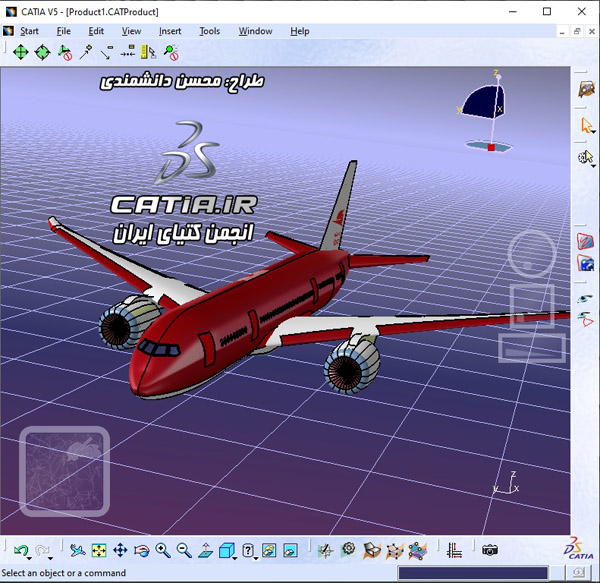Toggle the Hide/Show icon

click(x=269, y=550)
